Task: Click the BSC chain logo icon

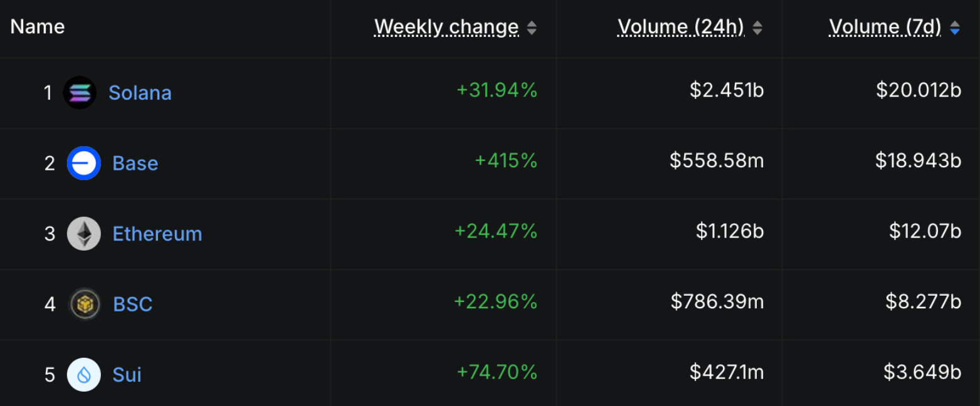Action: [x=84, y=304]
